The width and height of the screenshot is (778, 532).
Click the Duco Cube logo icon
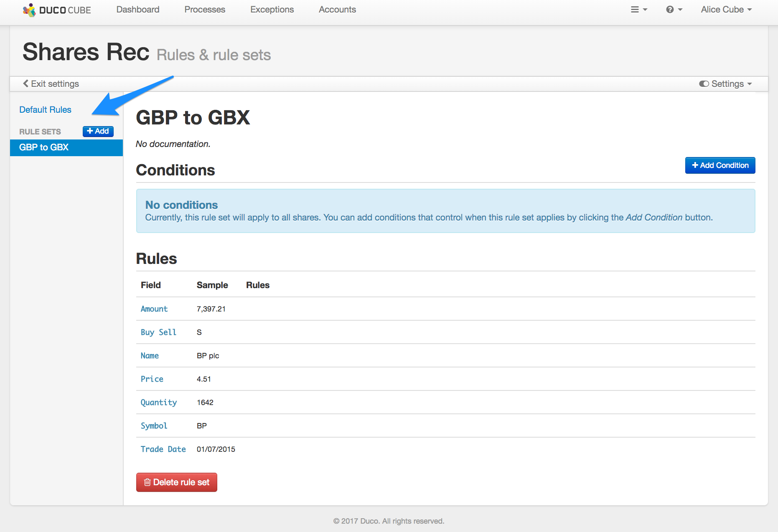pos(29,10)
